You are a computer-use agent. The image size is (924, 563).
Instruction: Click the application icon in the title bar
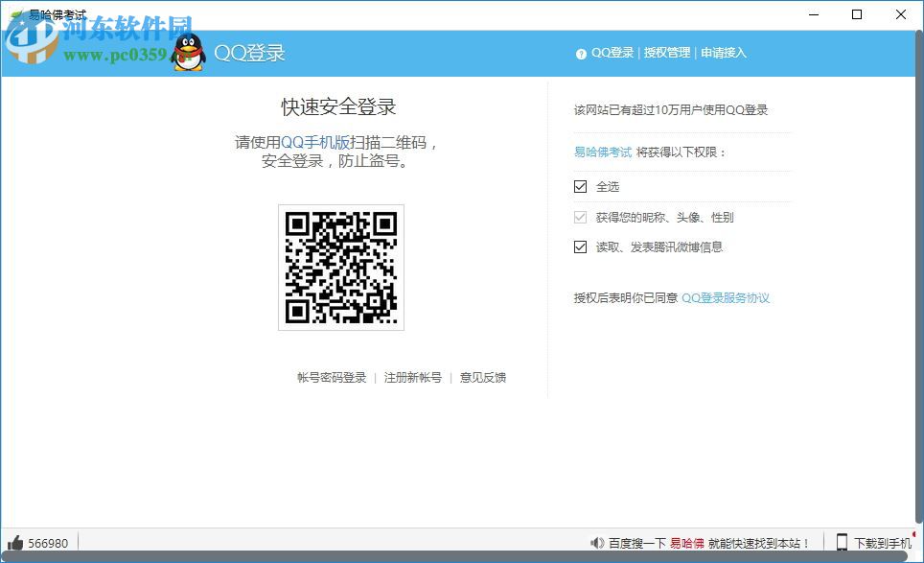13,13
